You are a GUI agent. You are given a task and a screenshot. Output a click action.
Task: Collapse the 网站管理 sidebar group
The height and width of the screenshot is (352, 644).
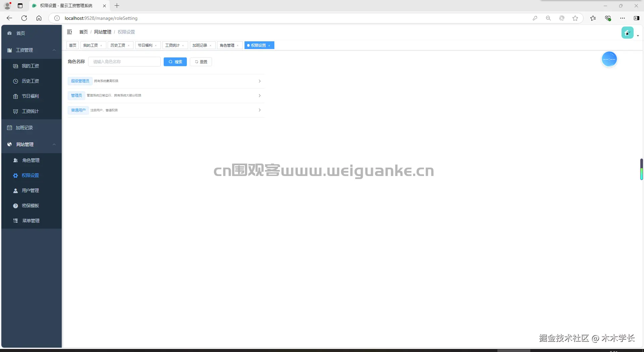[32, 144]
